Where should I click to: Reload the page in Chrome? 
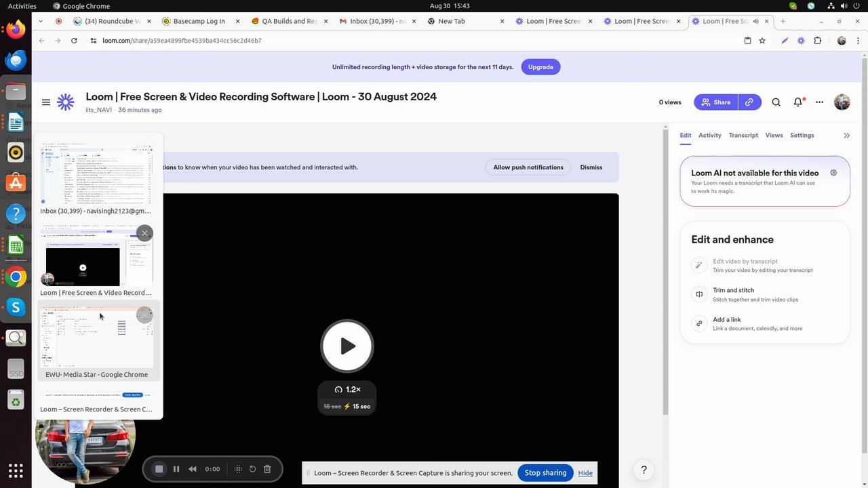pyautogui.click(x=74, y=41)
